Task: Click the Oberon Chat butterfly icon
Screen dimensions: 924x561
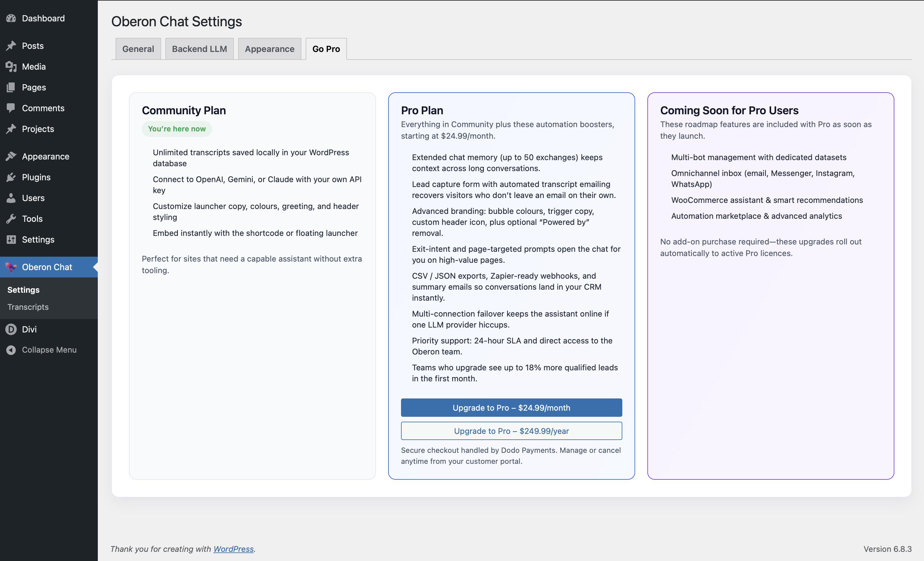Action: (11, 267)
